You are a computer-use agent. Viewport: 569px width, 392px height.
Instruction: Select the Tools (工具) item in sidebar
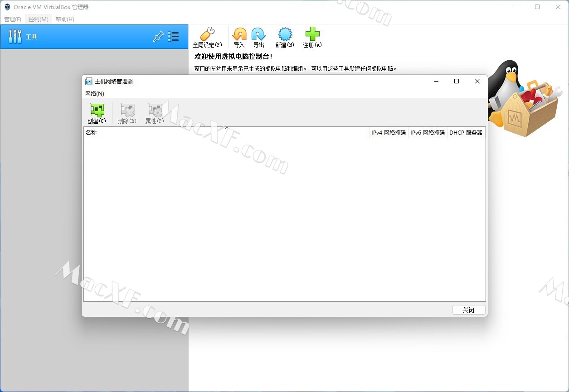point(94,37)
